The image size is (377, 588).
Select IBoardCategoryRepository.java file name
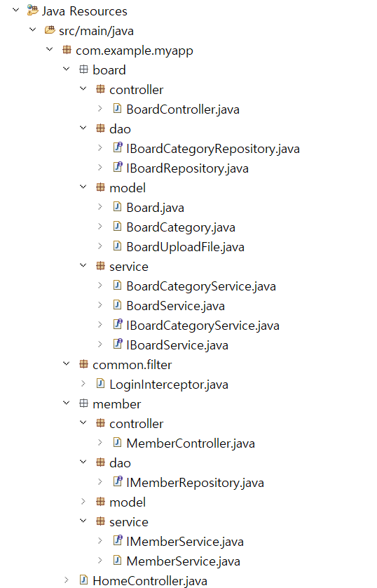click(212, 149)
